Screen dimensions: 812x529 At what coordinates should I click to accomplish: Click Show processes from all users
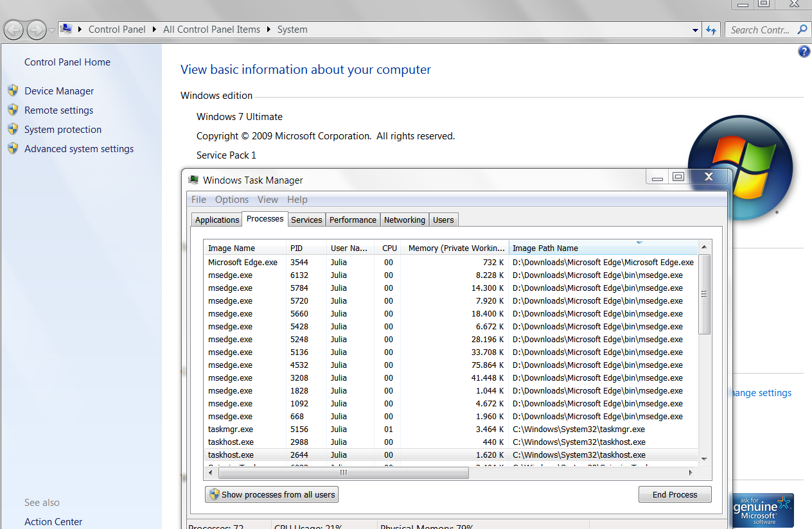[x=272, y=494]
